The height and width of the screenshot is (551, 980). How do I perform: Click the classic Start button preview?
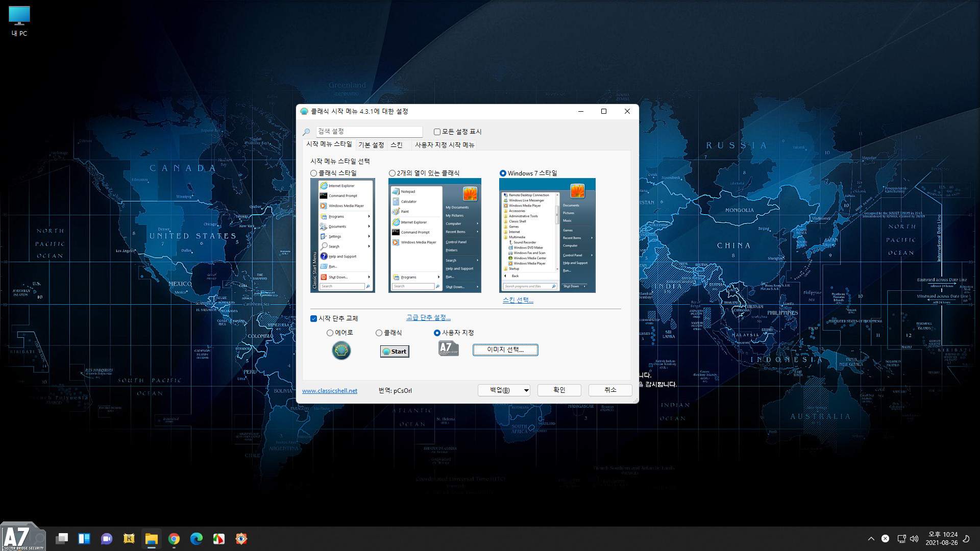(x=395, y=352)
